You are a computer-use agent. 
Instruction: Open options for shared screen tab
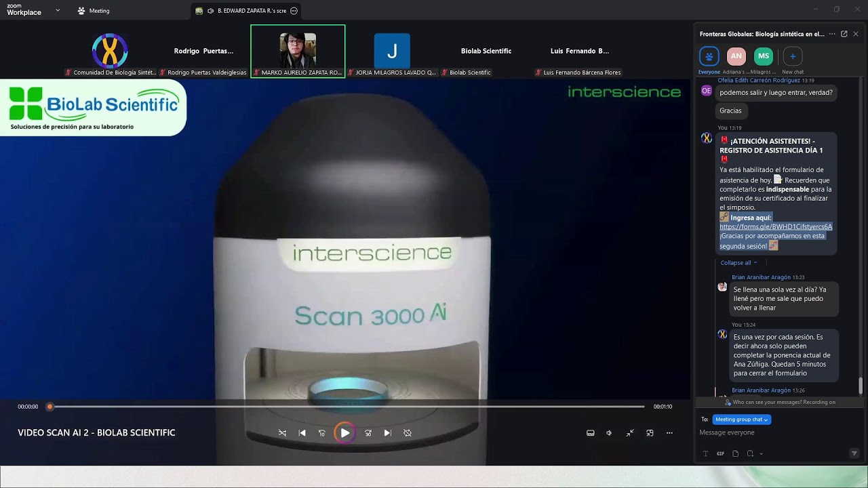294,11
